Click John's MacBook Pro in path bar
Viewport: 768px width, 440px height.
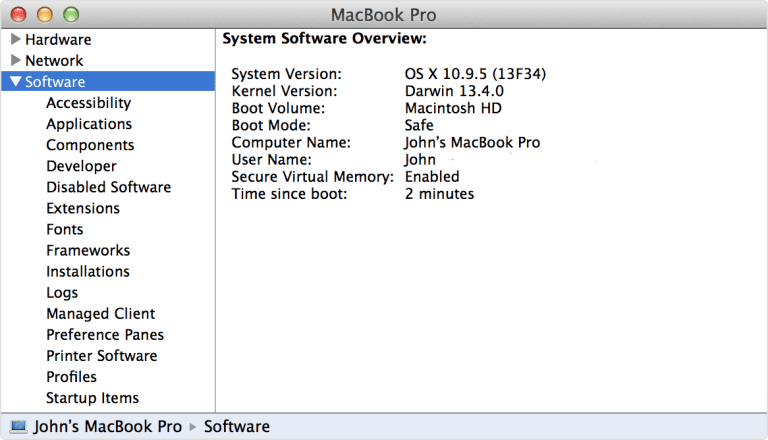tap(108, 427)
